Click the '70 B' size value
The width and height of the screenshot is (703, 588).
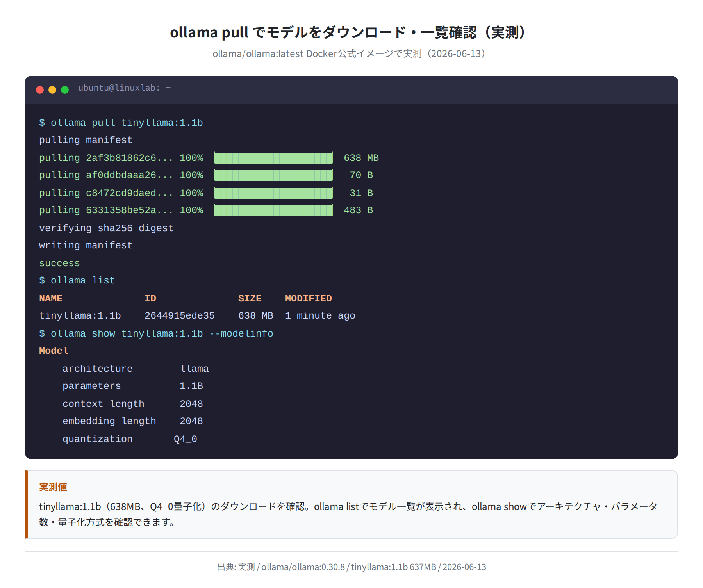[x=361, y=175]
